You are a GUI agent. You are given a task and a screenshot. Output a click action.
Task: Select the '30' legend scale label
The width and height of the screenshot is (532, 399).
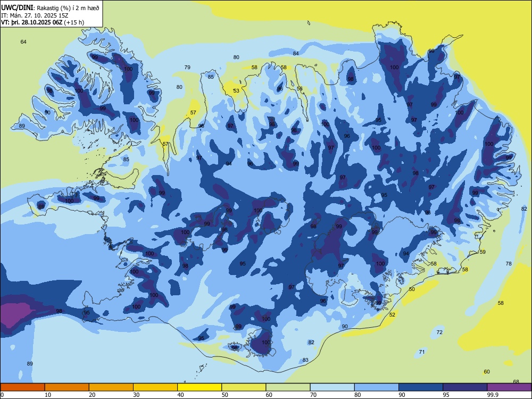pos(136,395)
